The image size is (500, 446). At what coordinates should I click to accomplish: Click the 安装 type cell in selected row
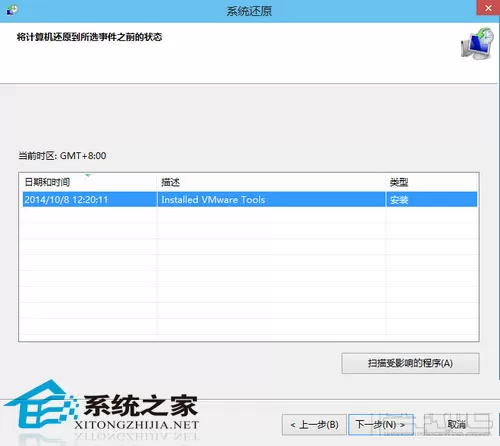399,200
